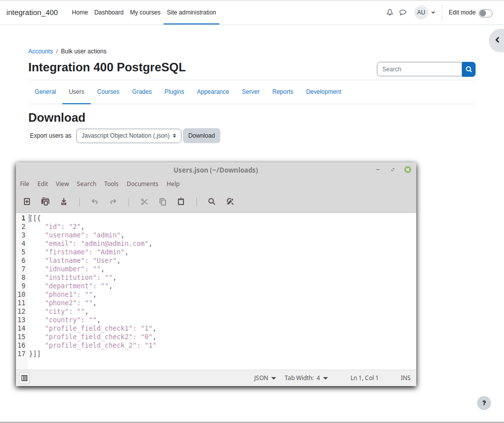This screenshot has width=504, height=423.
Task: Close the Users.json editor window
Action: (x=408, y=170)
